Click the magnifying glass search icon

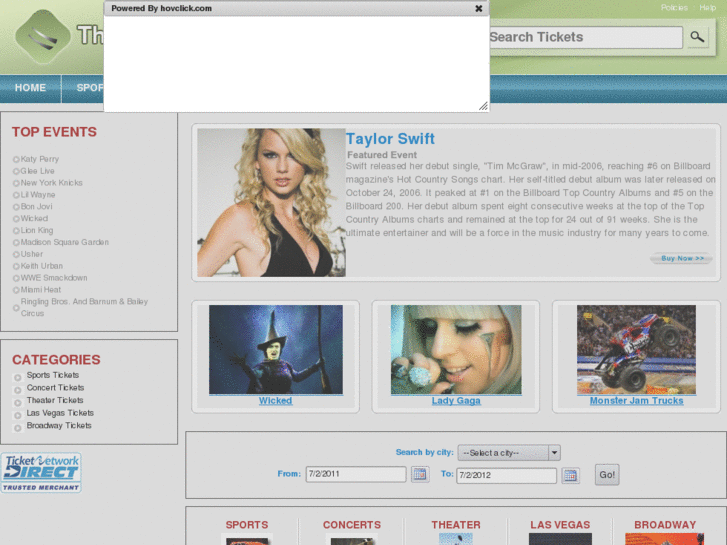[x=697, y=37]
